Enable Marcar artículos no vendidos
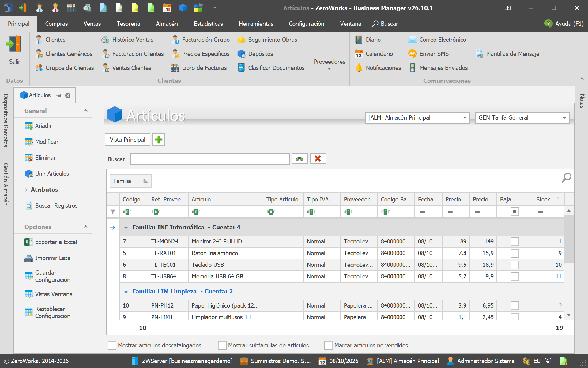The height and width of the screenshot is (368, 588). pyautogui.click(x=329, y=345)
